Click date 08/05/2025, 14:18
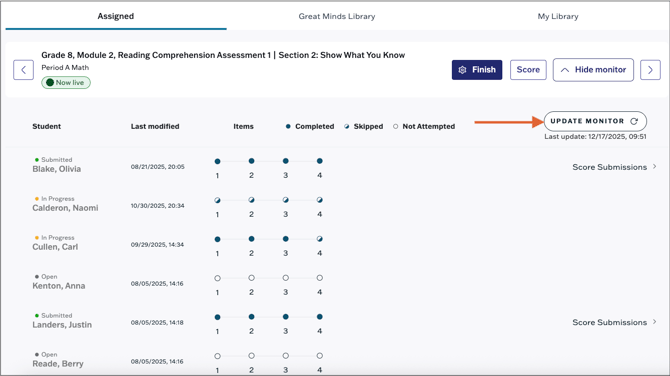Viewport: 670px width, 376px height. [x=157, y=323]
